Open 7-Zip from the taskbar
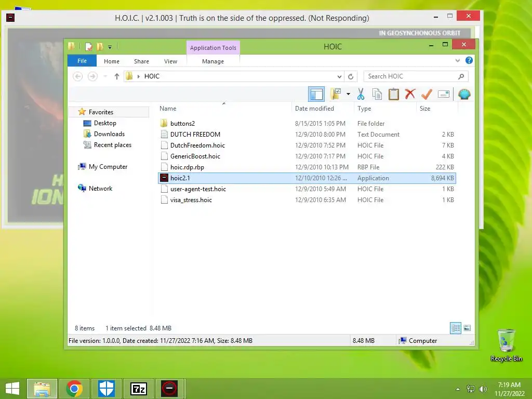The width and height of the screenshot is (532, 399). [x=139, y=389]
